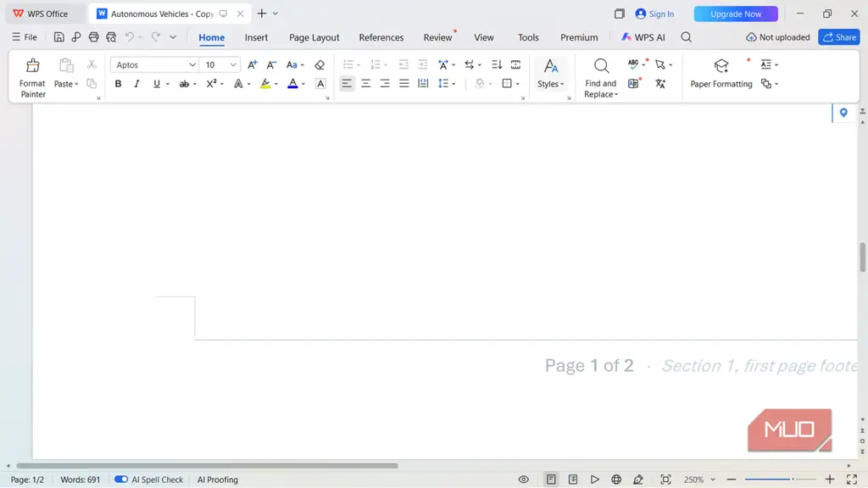Click the Print icon in quick access bar

coord(93,37)
